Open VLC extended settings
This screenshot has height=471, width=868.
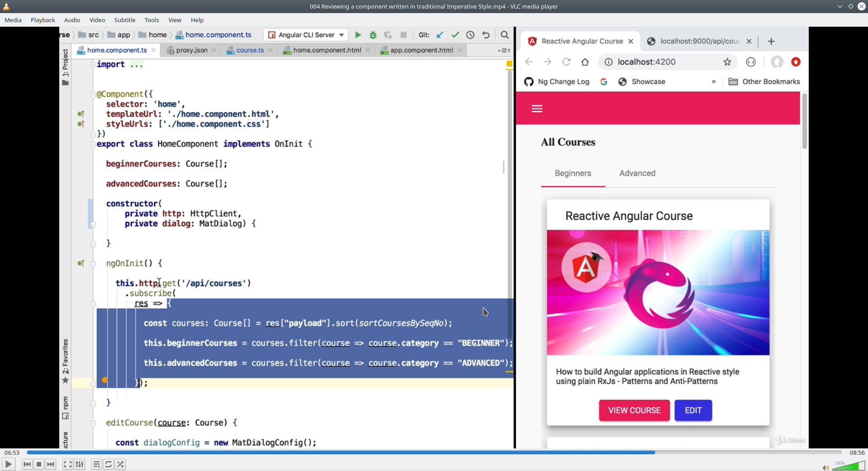click(80, 464)
